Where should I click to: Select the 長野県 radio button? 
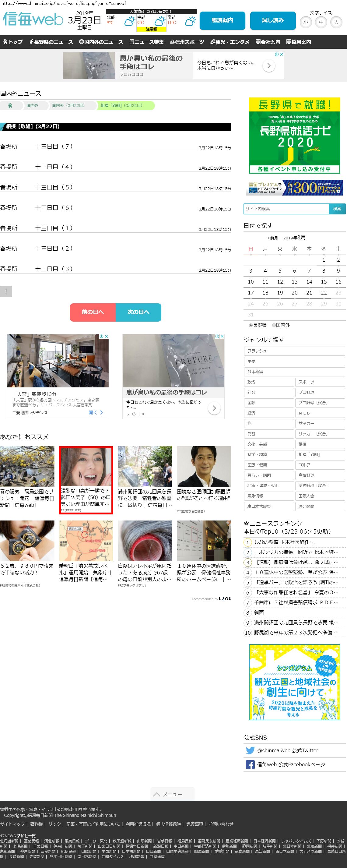click(251, 325)
